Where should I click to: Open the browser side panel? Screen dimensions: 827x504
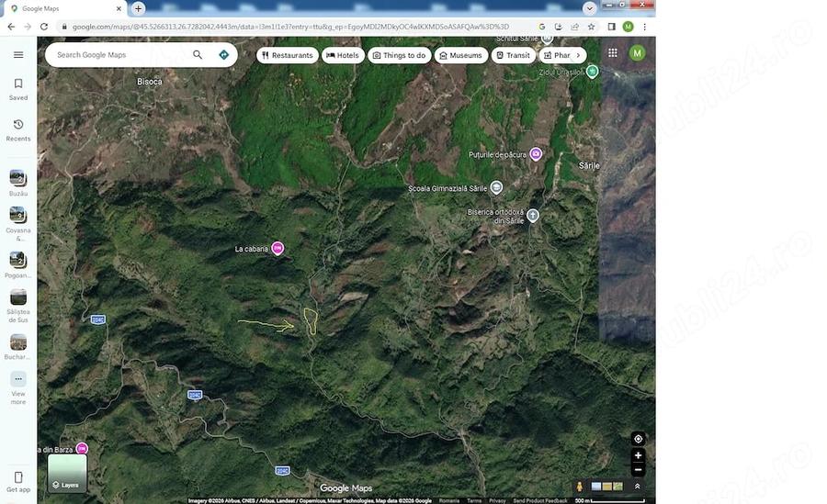coord(611,27)
